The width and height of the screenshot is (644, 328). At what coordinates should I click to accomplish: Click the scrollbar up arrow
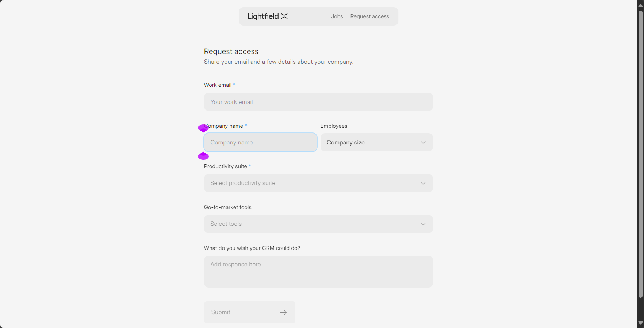pos(640,5)
